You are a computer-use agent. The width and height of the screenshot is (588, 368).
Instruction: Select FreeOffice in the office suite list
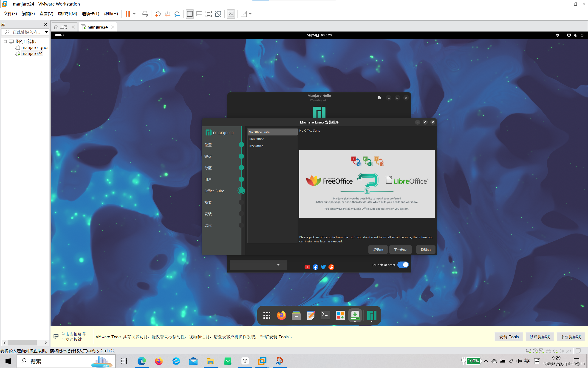(272, 146)
